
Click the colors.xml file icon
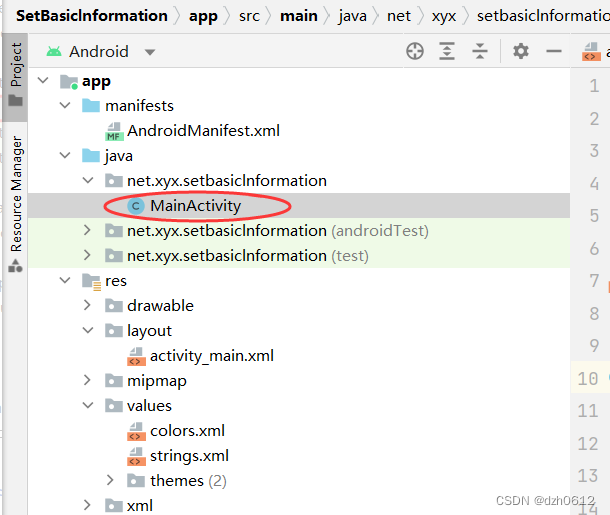137,431
